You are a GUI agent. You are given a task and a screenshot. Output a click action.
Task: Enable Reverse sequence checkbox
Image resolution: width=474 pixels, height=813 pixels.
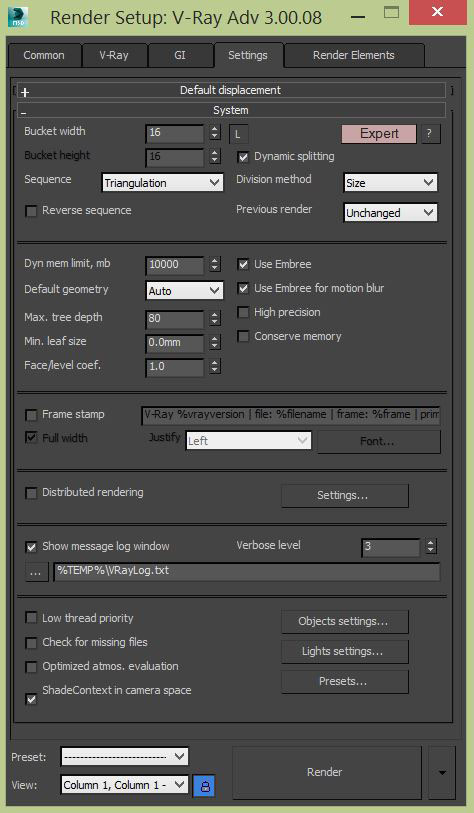pyautogui.click(x=31, y=211)
